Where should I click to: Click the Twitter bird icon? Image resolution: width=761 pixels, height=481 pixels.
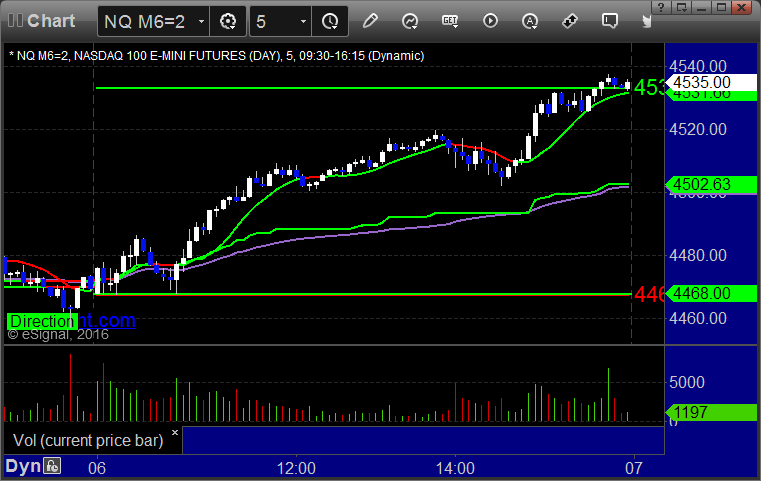click(x=647, y=21)
